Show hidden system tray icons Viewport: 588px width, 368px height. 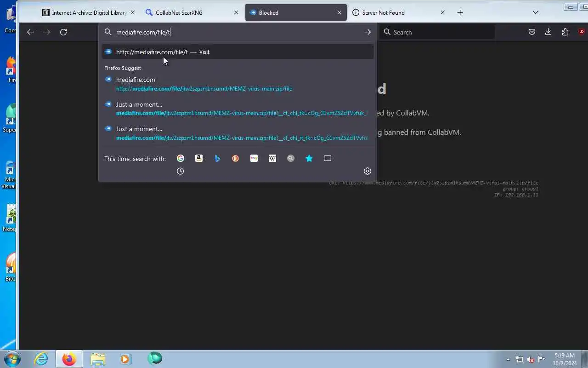508,359
